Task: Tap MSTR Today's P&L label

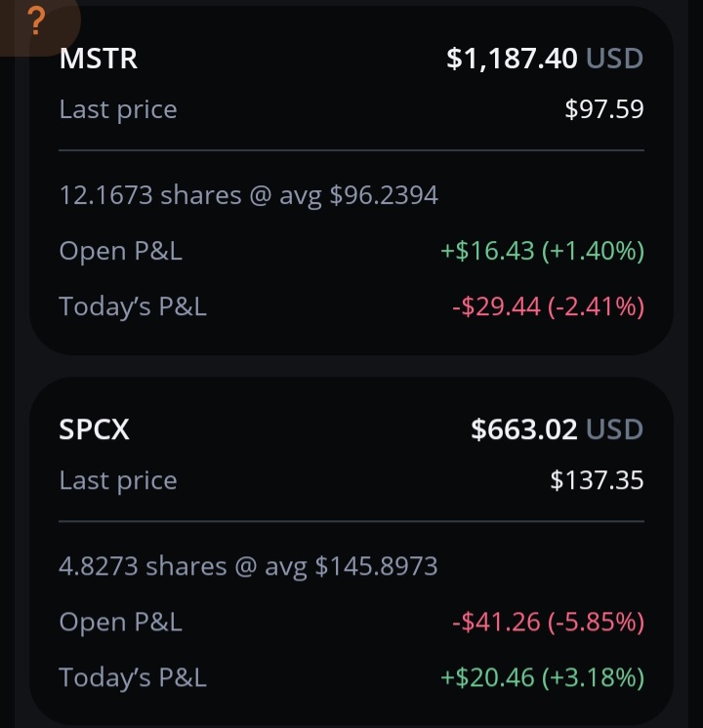Action: (133, 306)
